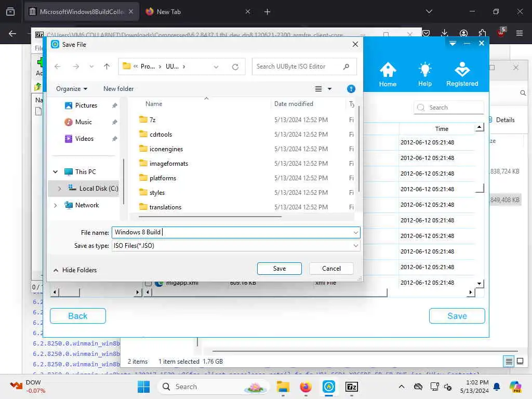Open view options dropdown arrow
The height and width of the screenshot is (399, 532).
[329, 89]
